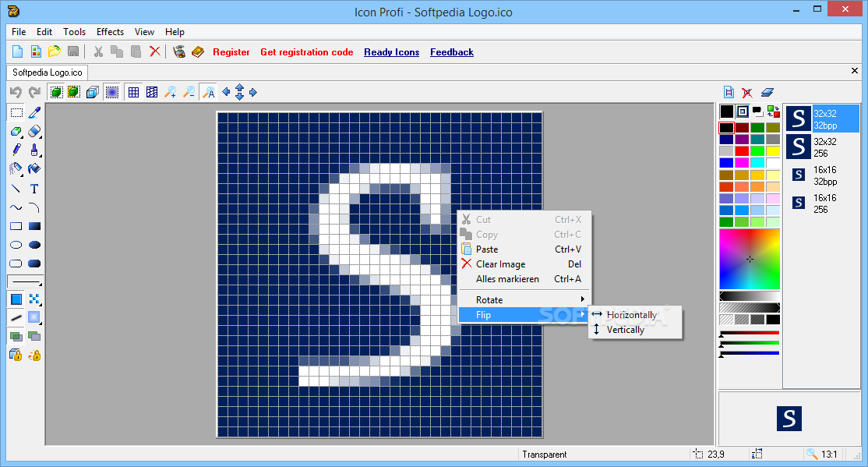Choose Clear Image from context menu
The image size is (868, 467).
coord(524,264)
